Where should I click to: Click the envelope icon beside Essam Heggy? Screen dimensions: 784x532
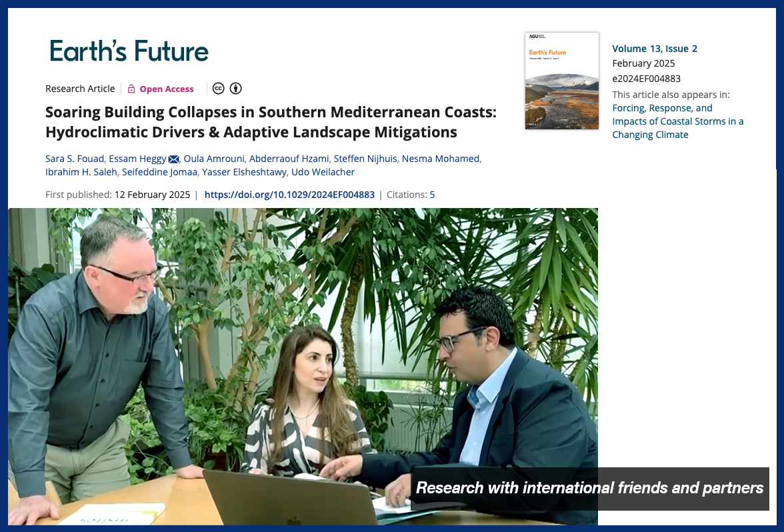pos(173,159)
